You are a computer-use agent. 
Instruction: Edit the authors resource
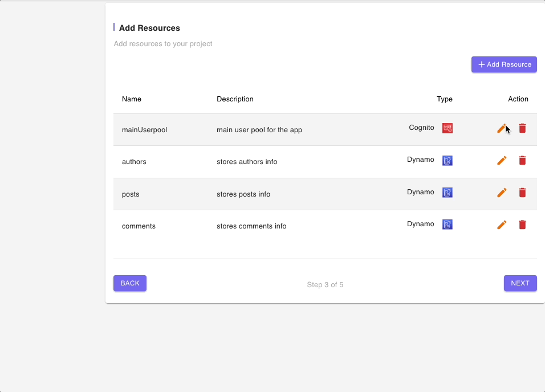point(502,161)
